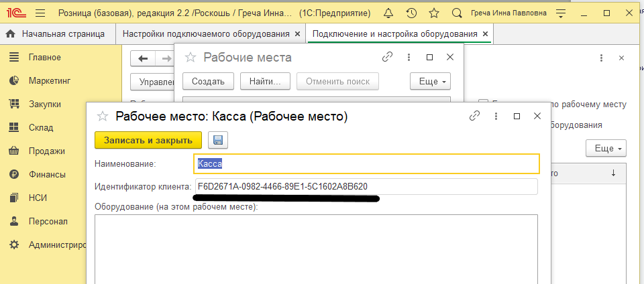
Task: Favorite star of Рабочее место: Касса form
Action: click(x=102, y=117)
